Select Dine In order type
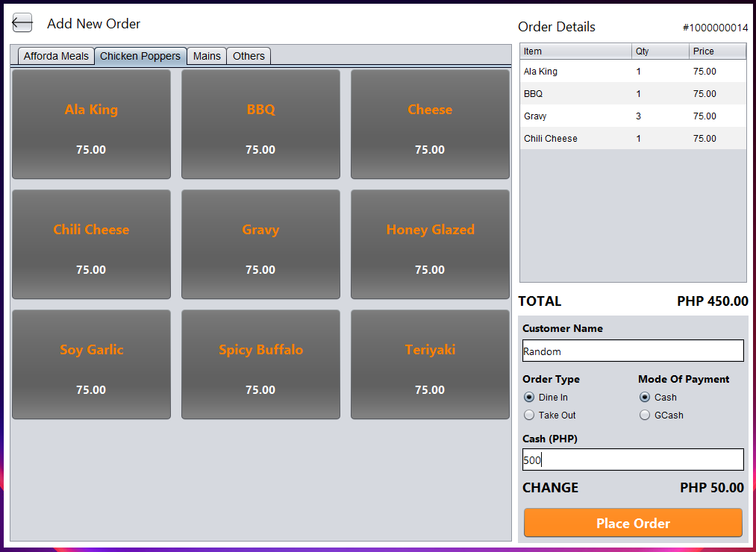 pos(529,398)
